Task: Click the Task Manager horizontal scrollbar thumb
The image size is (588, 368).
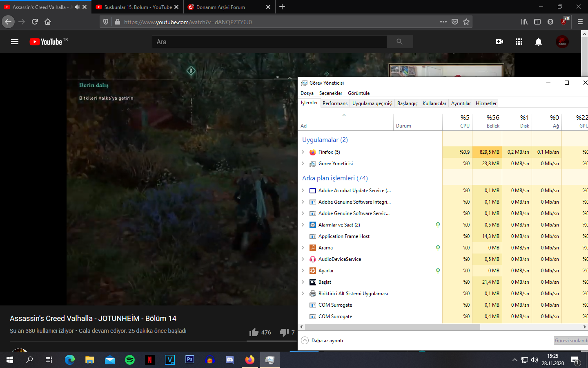Action: [392, 327]
